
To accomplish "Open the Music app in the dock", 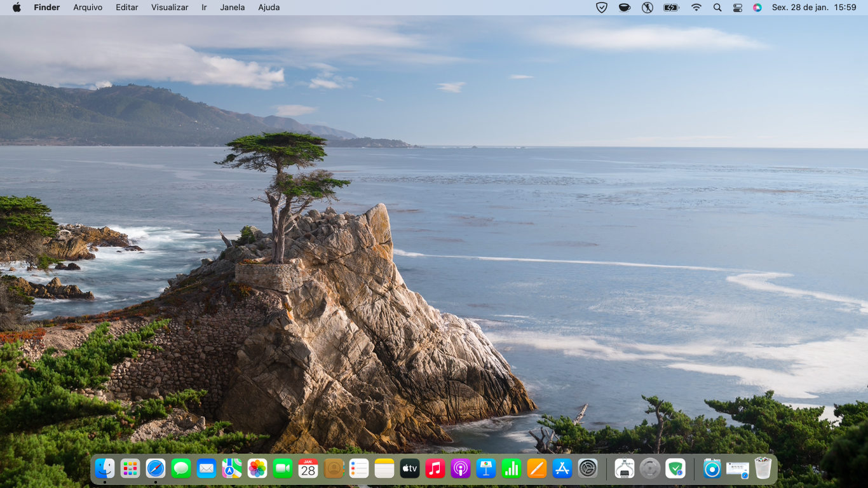I will pos(435,469).
